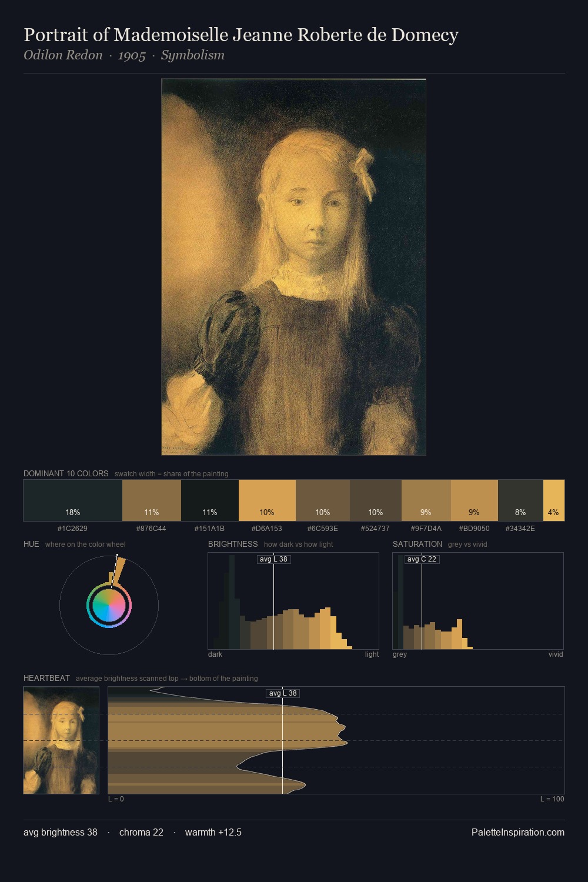Viewport: 588px width, 882px height.
Task: Choose the #D6A153 golden swatch
Action: pyautogui.click(x=267, y=500)
